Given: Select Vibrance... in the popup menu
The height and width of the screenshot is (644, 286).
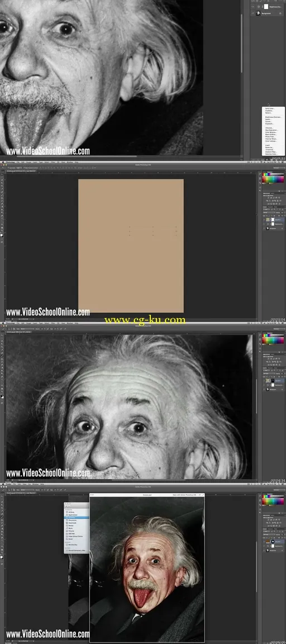Looking at the screenshot, I should 269,127.
